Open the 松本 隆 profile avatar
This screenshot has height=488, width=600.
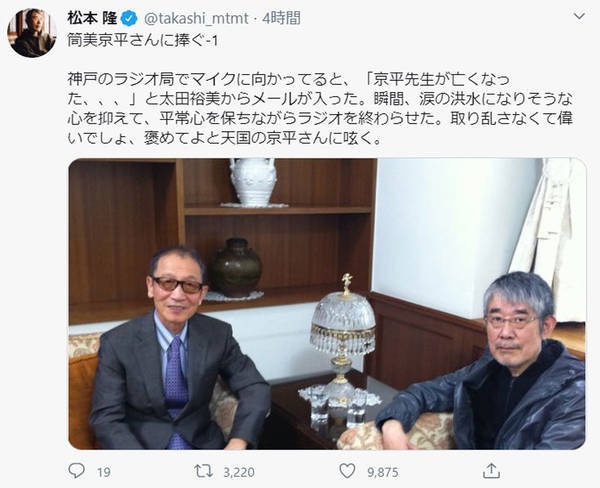pyautogui.click(x=32, y=33)
